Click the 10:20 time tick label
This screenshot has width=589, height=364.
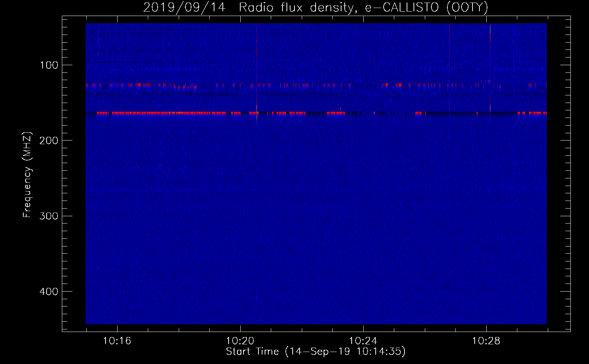point(240,341)
